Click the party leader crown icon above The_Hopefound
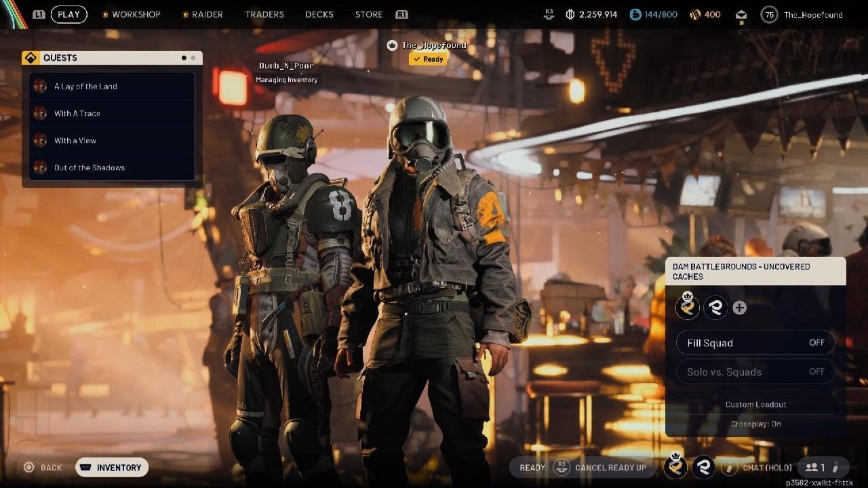868x488 pixels. tap(391, 45)
